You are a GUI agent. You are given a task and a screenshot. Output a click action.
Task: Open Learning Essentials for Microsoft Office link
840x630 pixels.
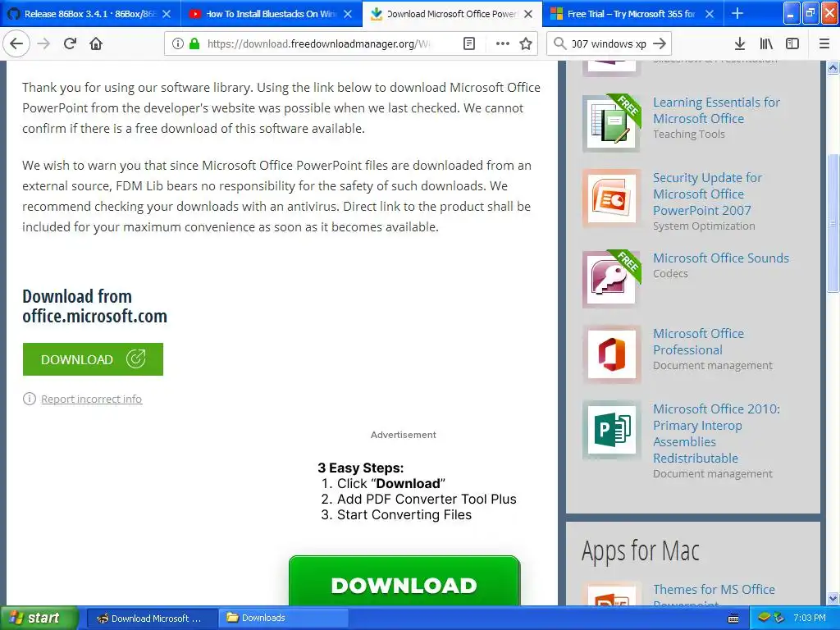click(716, 111)
